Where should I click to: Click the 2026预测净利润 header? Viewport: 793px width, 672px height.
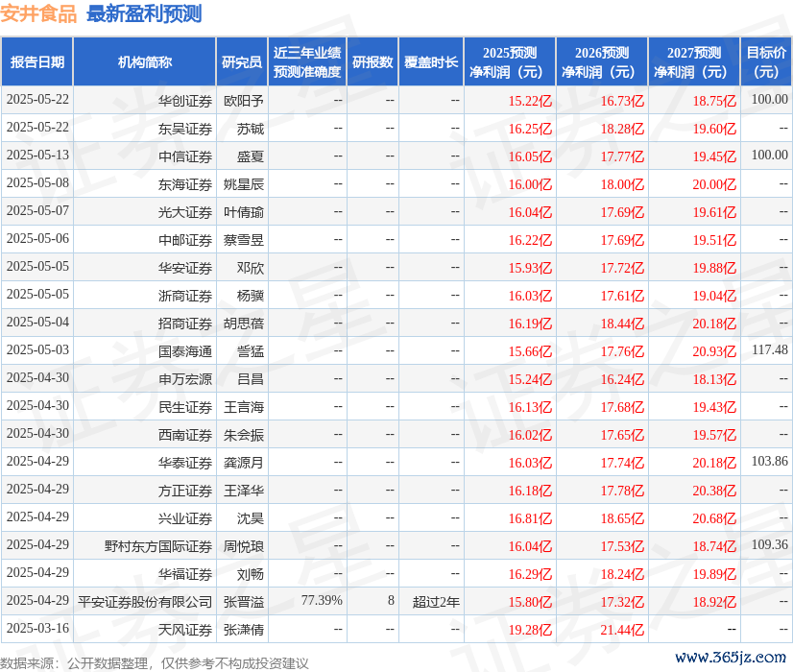602,61
